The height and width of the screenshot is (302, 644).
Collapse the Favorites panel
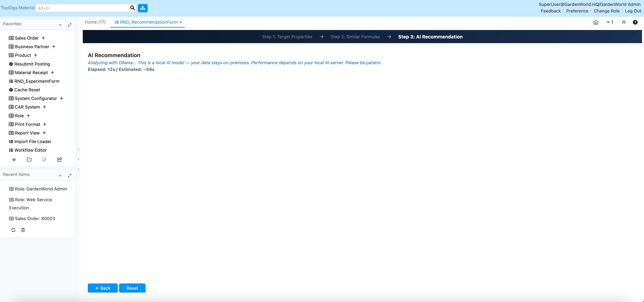point(60,25)
